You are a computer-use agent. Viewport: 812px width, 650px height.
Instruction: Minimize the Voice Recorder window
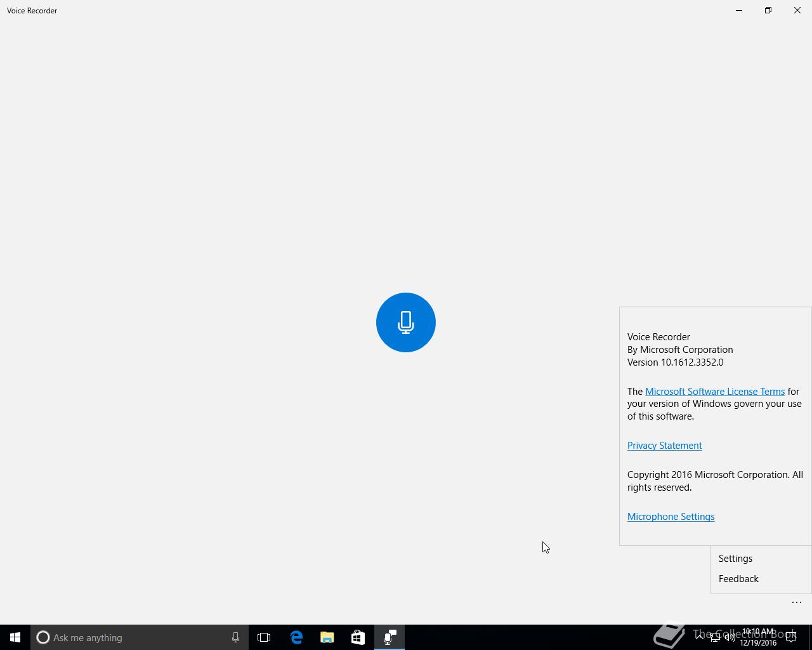point(739,10)
